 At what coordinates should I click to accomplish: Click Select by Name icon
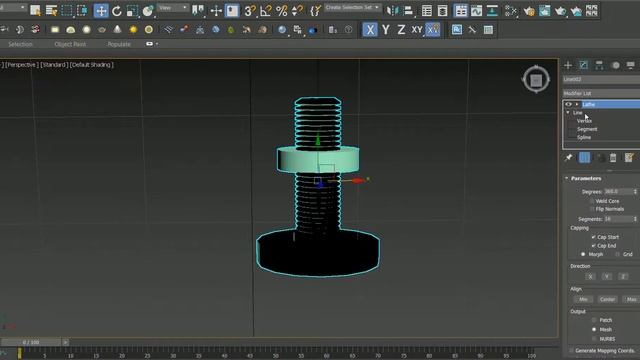[x=51, y=11]
